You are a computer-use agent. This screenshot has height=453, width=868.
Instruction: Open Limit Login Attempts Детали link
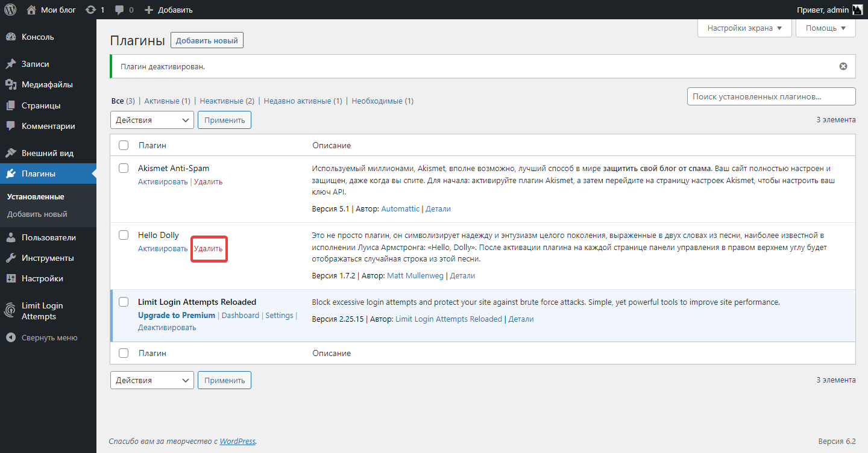(521, 319)
